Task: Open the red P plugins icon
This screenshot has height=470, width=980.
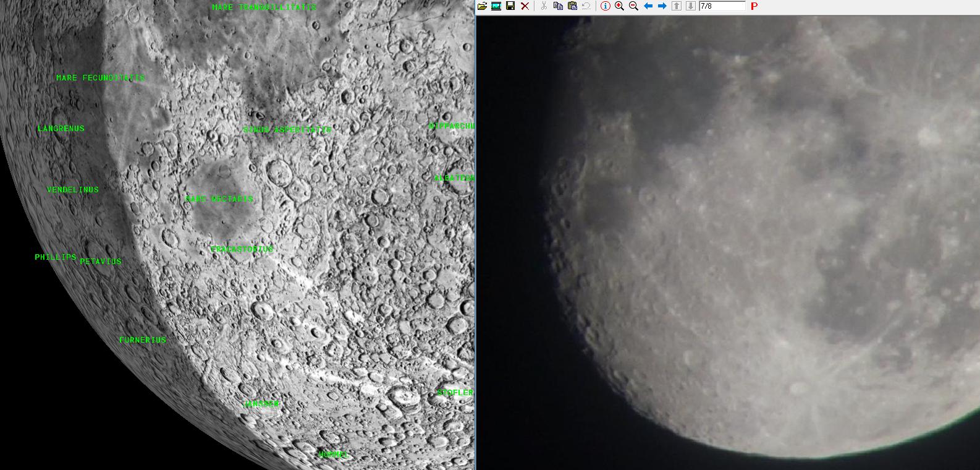Action: [754, 6]
